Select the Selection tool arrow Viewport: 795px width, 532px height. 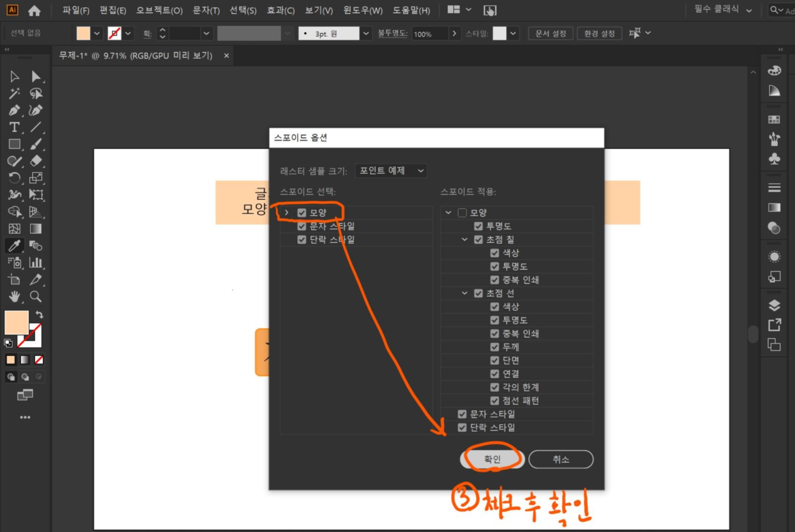[14, 76]
